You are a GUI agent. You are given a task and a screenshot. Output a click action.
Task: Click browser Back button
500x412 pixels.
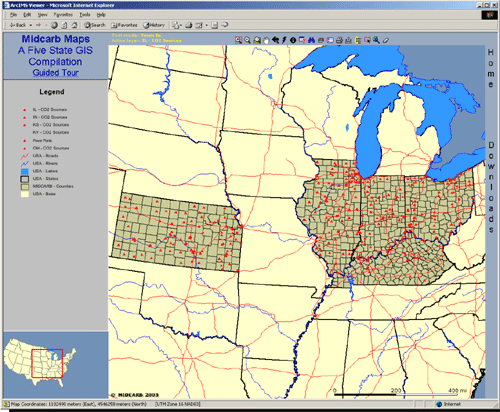[18, 25]
